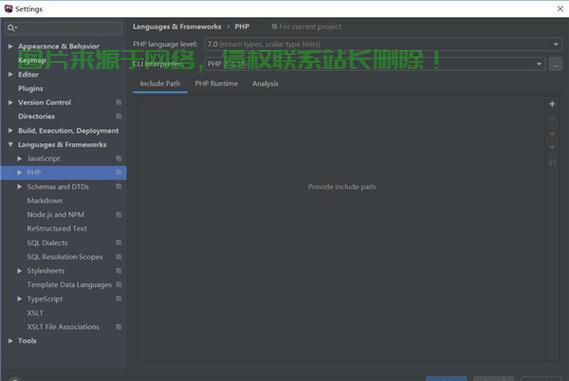Click the CLI Interpreter browse ellipsis button
Screen dimensions: 569x381
[x=556, y=65]
